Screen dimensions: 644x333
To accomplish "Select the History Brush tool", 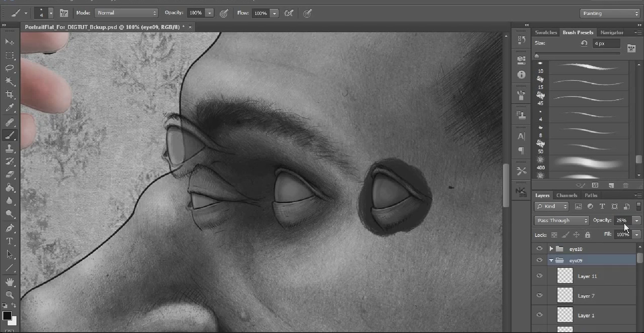I will pos(10,161).
